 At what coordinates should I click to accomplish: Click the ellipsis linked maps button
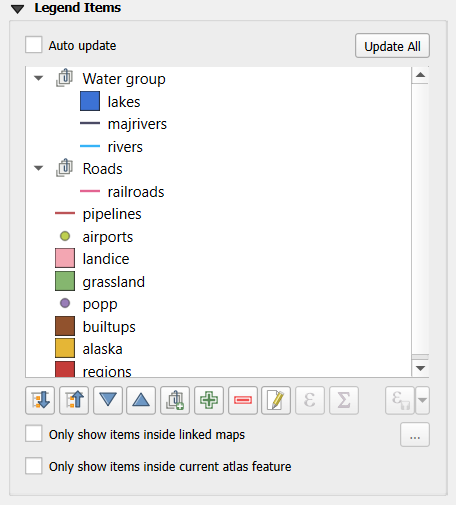(415, 435)
